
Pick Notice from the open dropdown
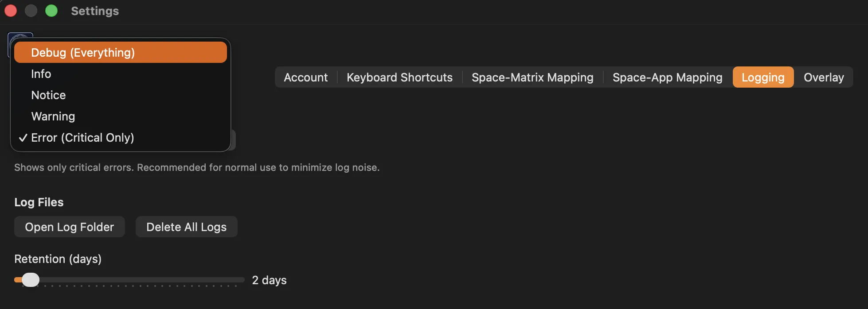[x=48, y=95]
